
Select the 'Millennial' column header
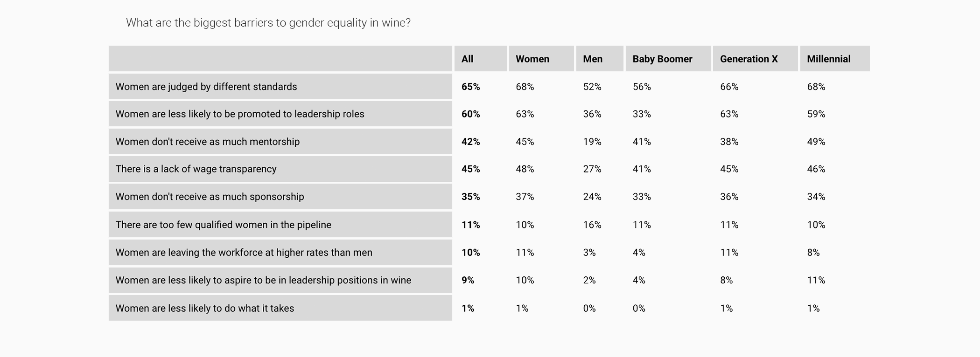click(835, 59)
